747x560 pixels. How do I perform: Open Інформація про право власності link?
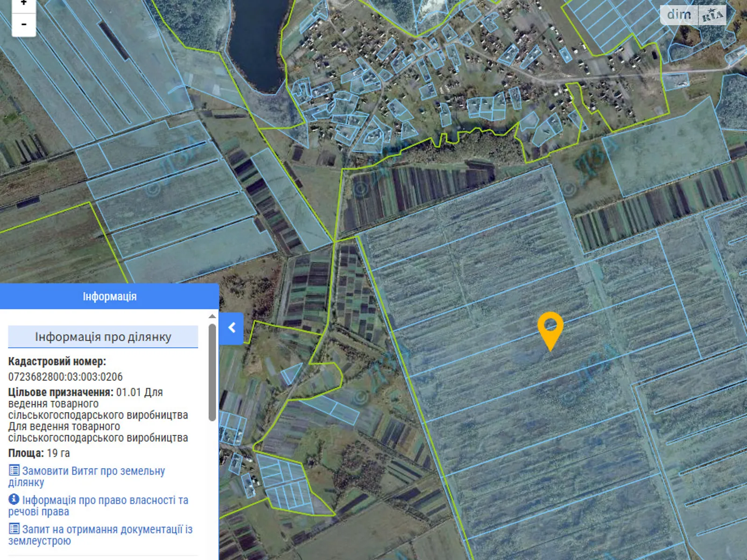[105, 500]
